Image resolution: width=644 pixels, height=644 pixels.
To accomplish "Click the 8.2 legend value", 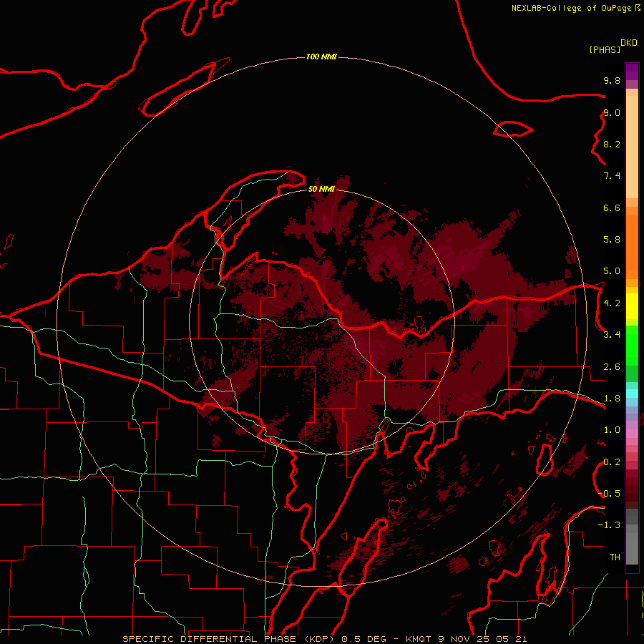I will tap(612, 144).
